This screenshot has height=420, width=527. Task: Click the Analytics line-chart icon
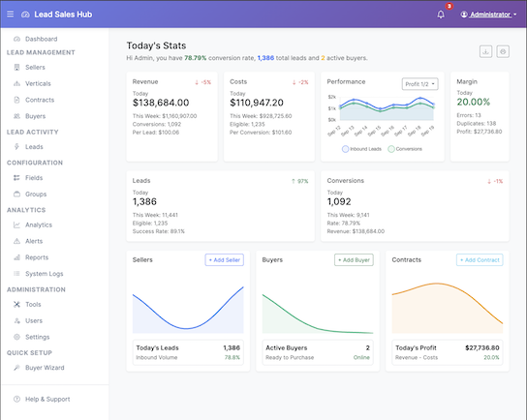(x=16, y=225)
